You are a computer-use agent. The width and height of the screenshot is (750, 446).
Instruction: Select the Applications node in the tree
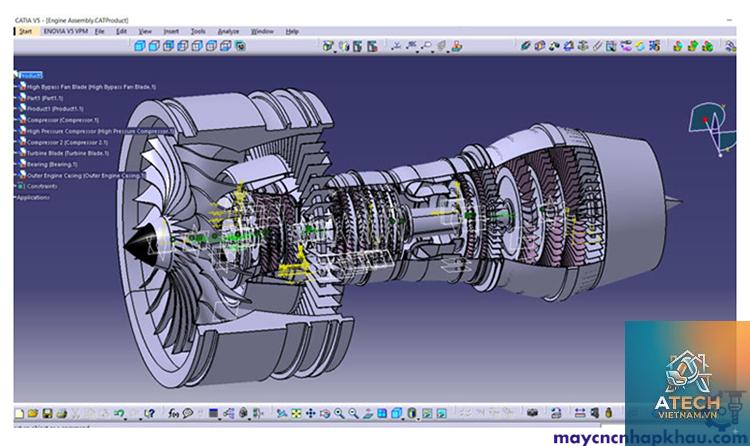(33, 197)
